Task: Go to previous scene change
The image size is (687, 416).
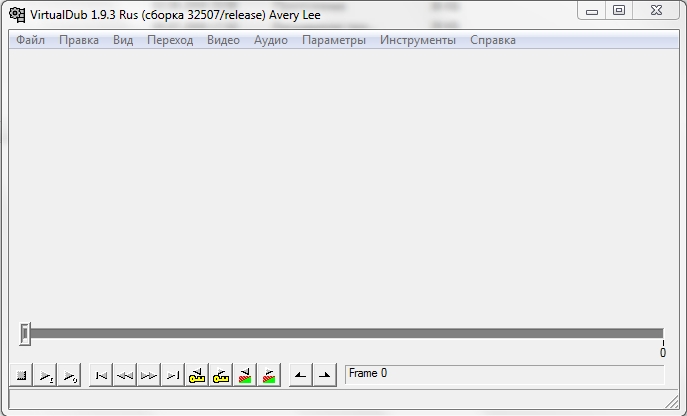Action: tap(245, 375)
